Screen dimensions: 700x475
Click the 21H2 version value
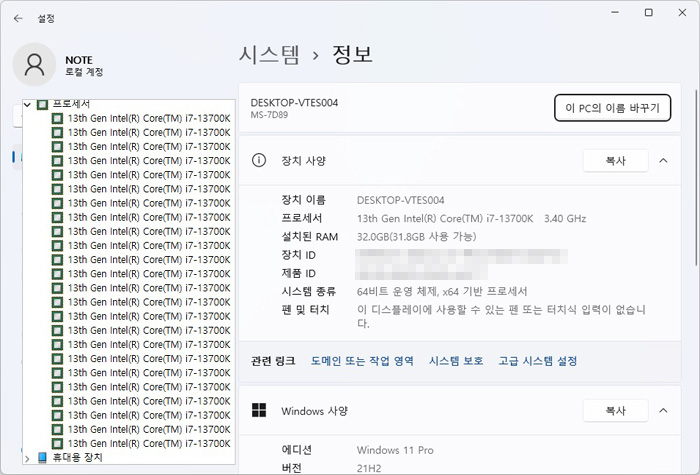pos(369,468)
